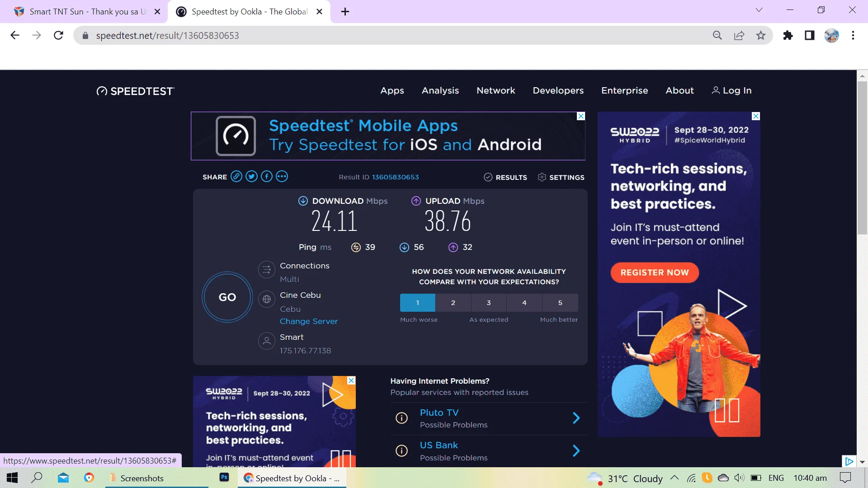Click the Smart provider user icon
868x488 pixels.
point(267,341)
